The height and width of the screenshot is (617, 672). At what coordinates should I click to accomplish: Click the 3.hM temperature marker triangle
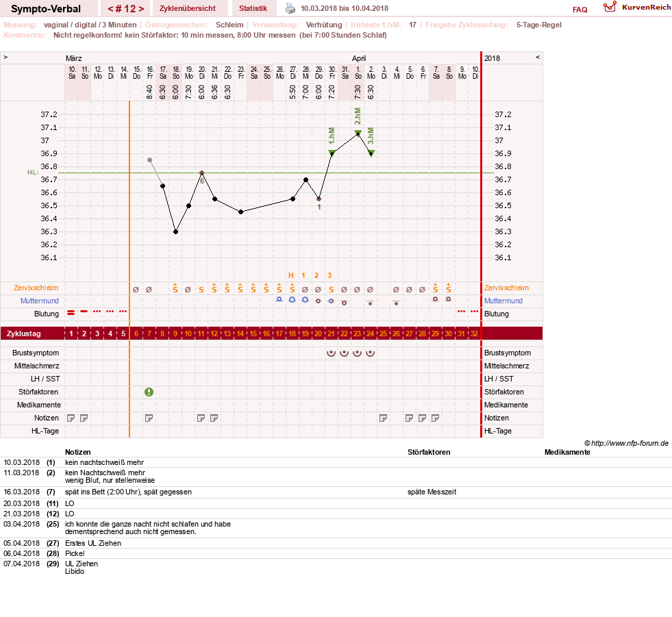pos(371,153)
